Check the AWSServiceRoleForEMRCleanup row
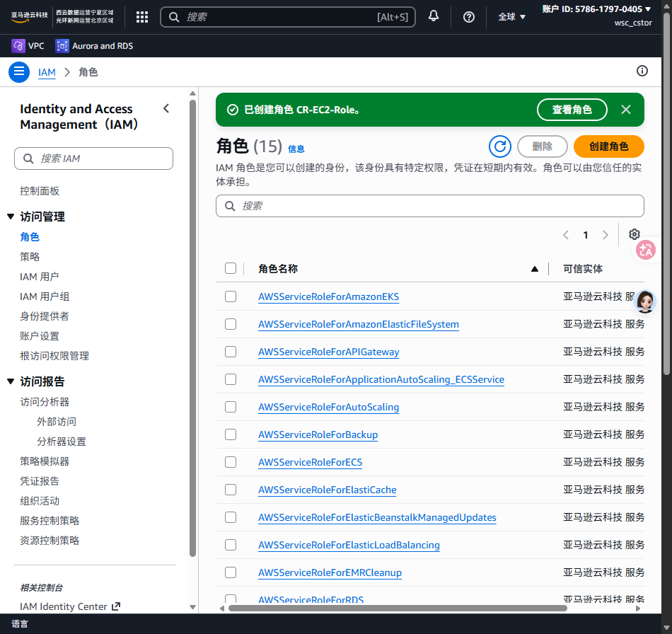672x634 pixels. 231,572
